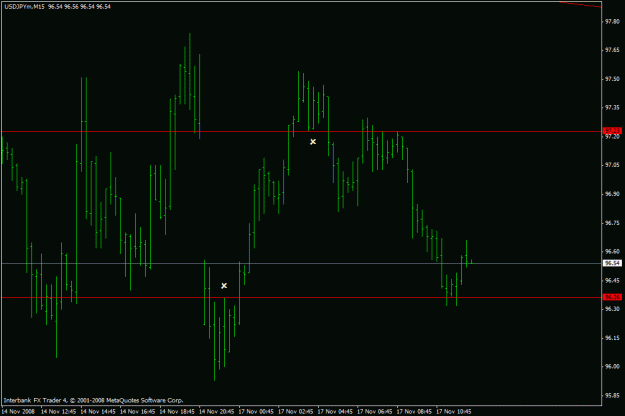Click the 17 Nov 02:45 time label
Viewport: 625px width, 416px height.
tap(295, 411)
